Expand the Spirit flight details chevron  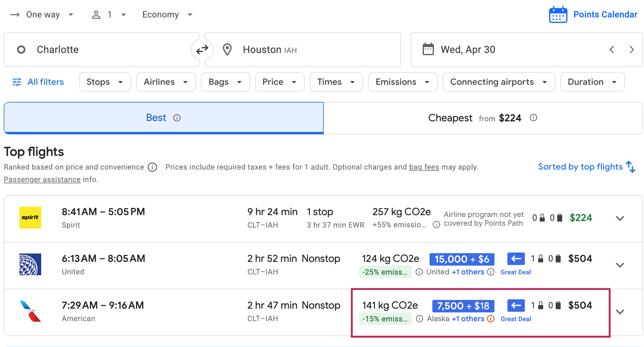point(620,218)
